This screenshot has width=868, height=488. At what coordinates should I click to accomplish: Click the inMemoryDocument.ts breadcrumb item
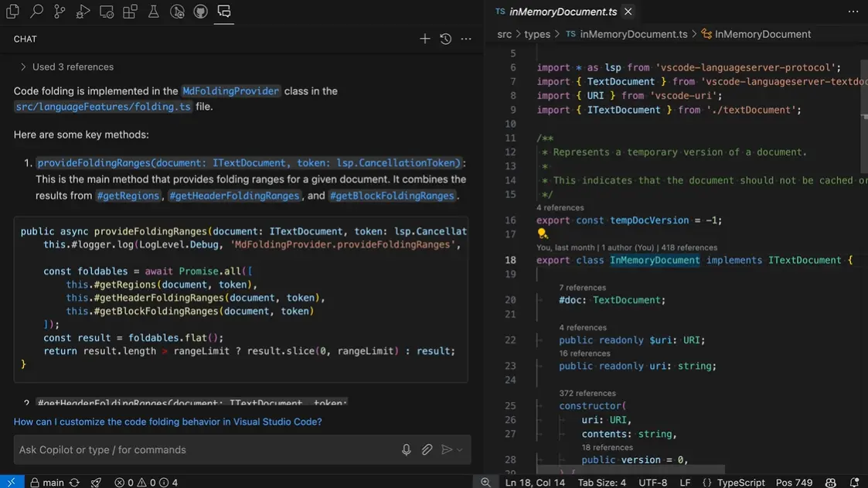tap(626, 34)
